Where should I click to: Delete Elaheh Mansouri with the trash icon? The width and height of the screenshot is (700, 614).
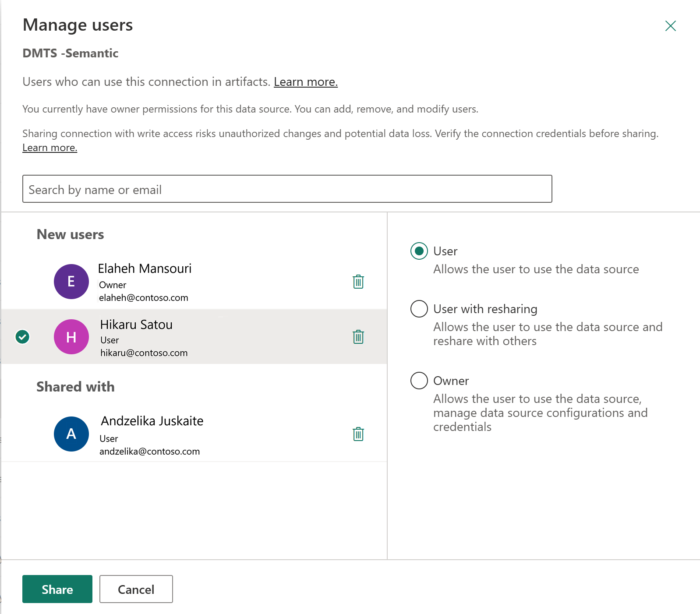pos(358,282)
